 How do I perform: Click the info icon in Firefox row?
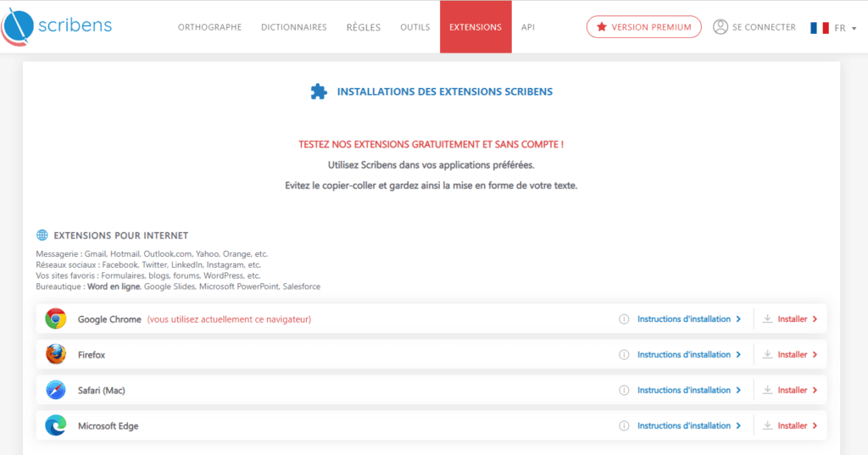pos(624,355)
